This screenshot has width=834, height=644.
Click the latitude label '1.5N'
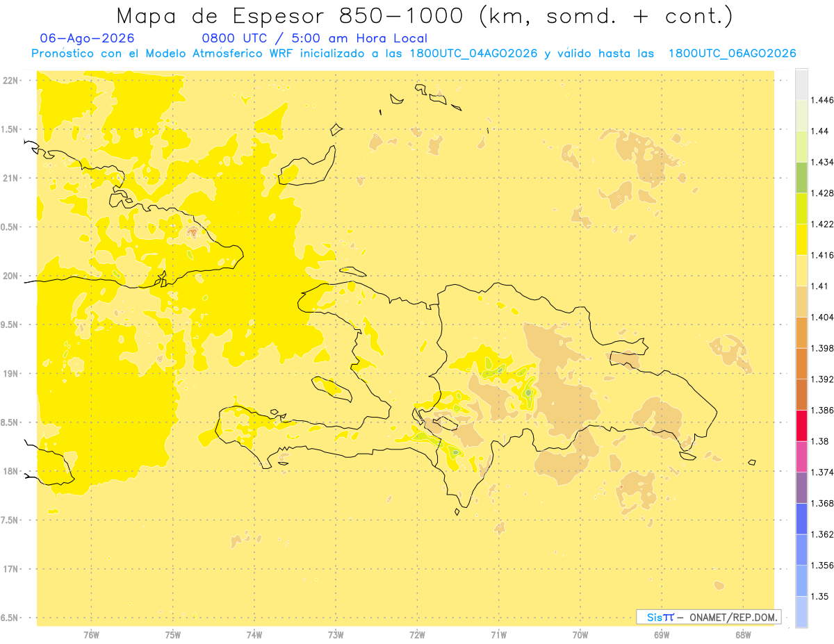pos(10,129)
